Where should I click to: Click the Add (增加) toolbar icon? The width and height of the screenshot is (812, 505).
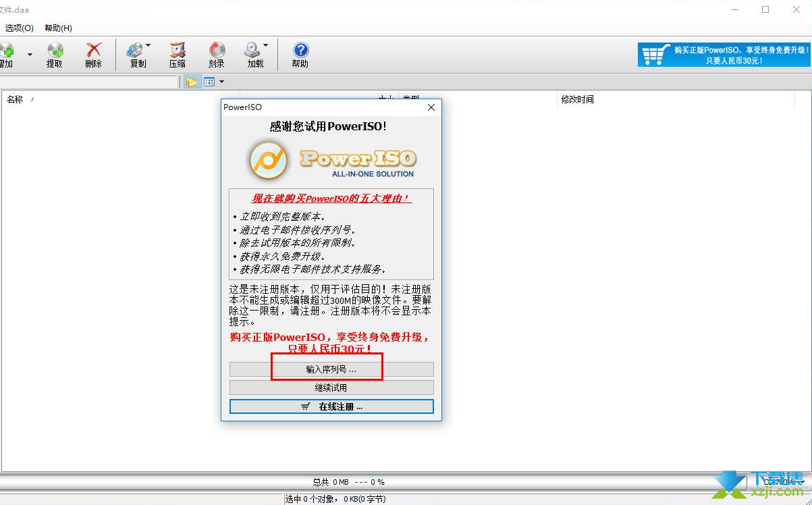(x=7, y=55)
